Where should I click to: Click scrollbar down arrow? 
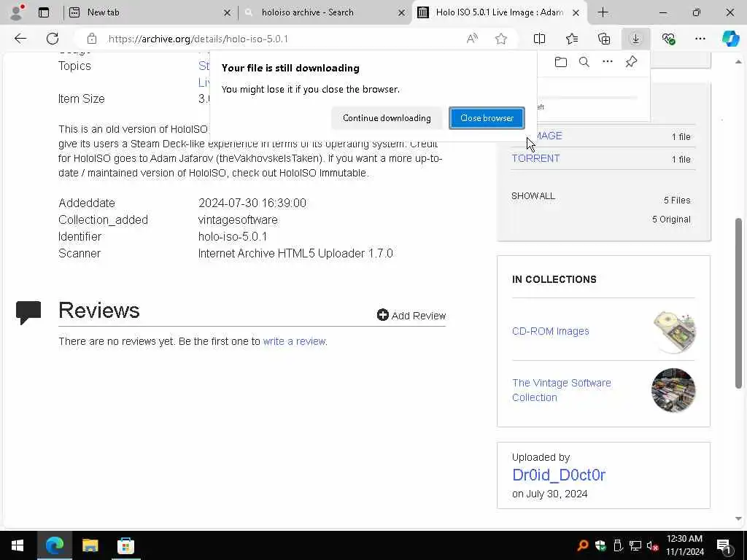738,519
